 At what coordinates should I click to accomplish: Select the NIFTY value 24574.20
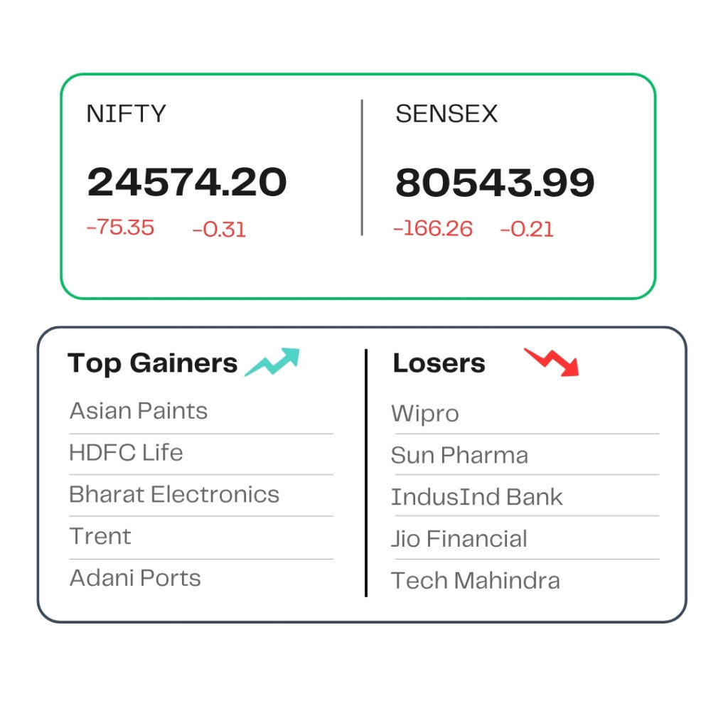(x=187, y=182)
